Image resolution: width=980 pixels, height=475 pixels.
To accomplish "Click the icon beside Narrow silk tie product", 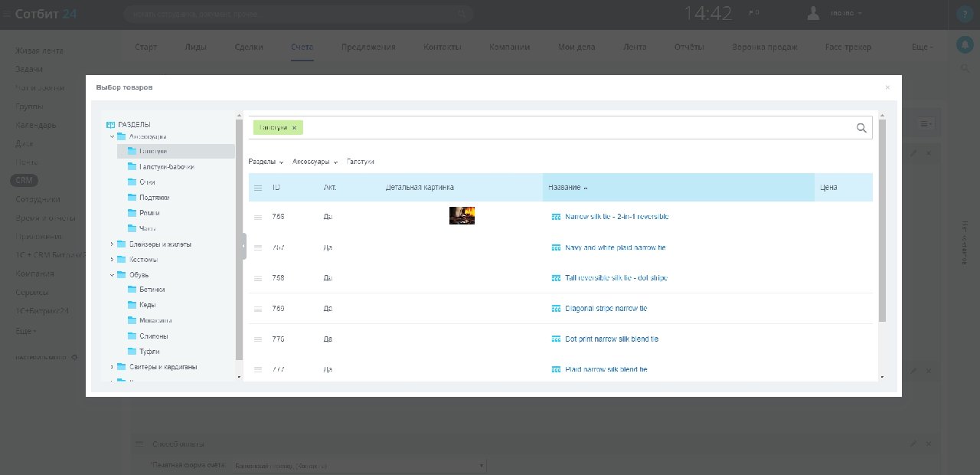I will pyautogui.click(x=556, y=217).
